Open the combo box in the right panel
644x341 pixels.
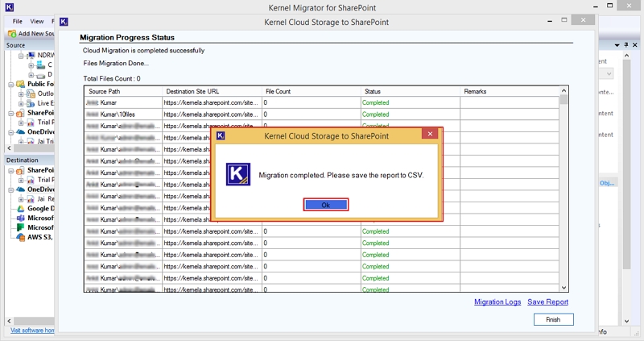tap(609, 74)
